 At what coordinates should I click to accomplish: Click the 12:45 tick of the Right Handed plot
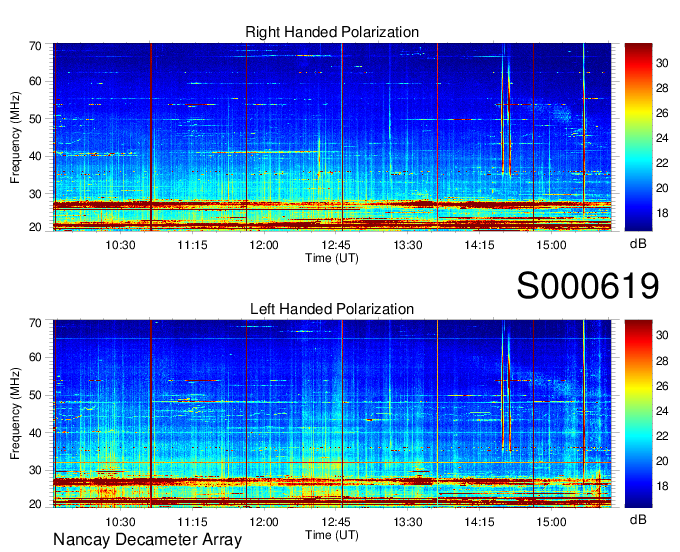click(x=336, y=245)
